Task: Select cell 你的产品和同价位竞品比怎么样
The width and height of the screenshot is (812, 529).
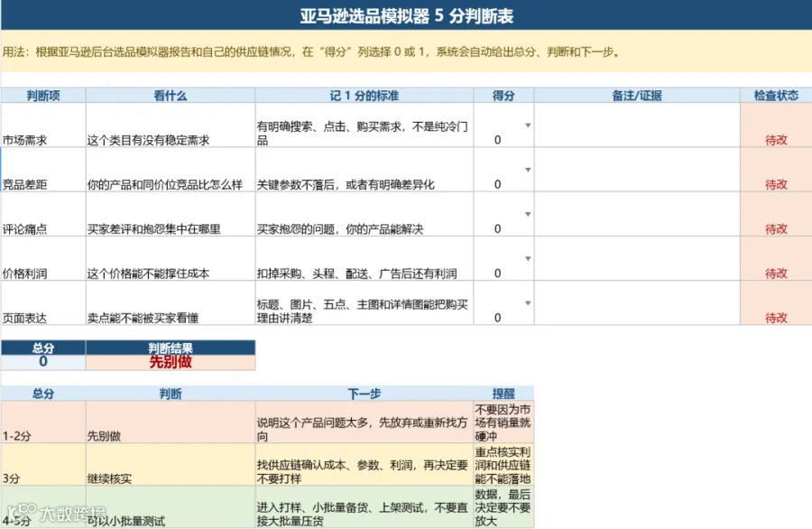Action: pos(171,170)
